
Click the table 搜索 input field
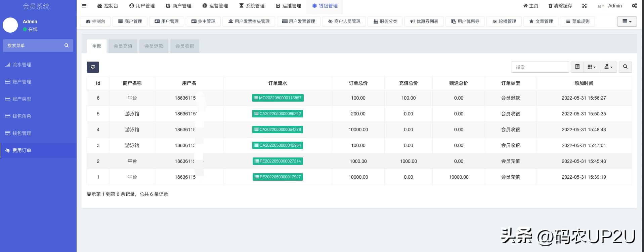(x=540, y=67)
